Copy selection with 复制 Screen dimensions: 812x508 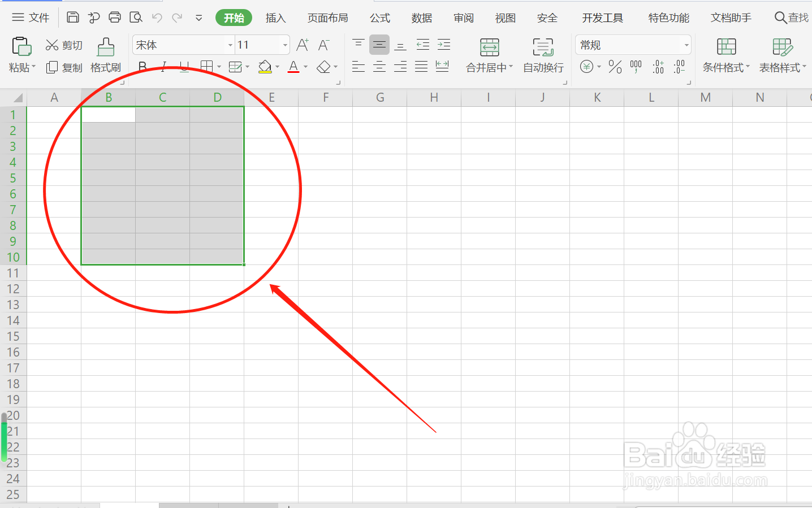coord(64,68)
